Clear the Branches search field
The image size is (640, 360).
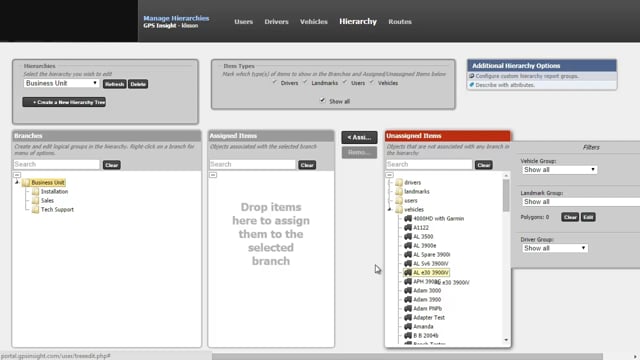[111, 165]
